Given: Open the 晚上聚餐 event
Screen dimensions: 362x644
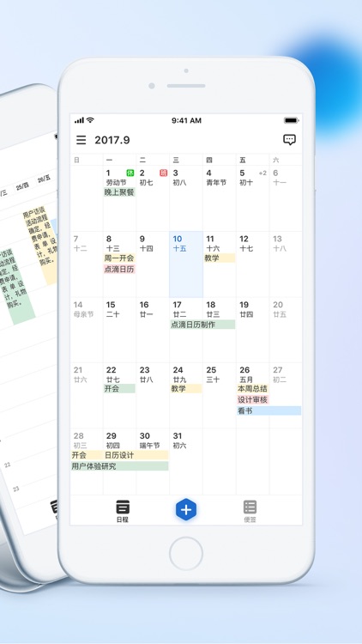Looking at the screenshot, I should [x=119, y=192].
